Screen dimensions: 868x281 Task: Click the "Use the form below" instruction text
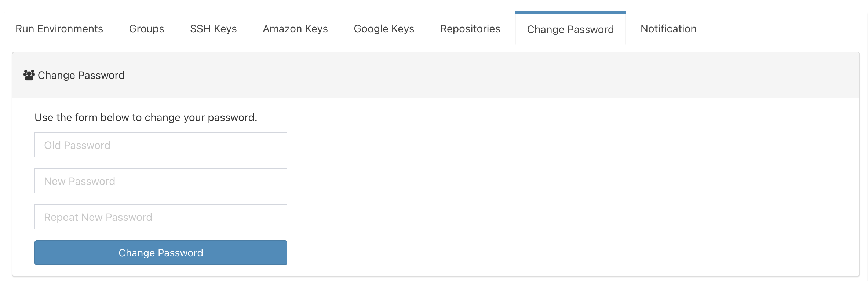coord(146,117)
